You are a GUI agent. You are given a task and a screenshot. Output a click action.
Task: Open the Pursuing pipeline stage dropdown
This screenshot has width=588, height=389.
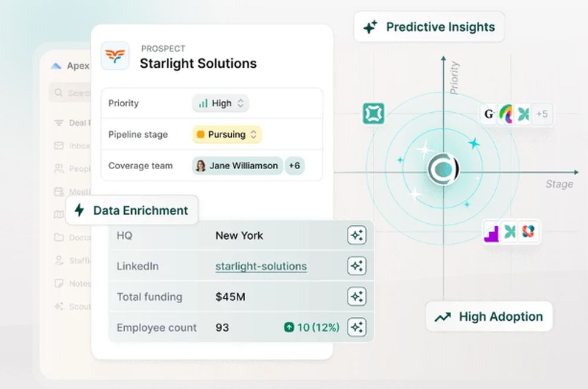[227, 135]
